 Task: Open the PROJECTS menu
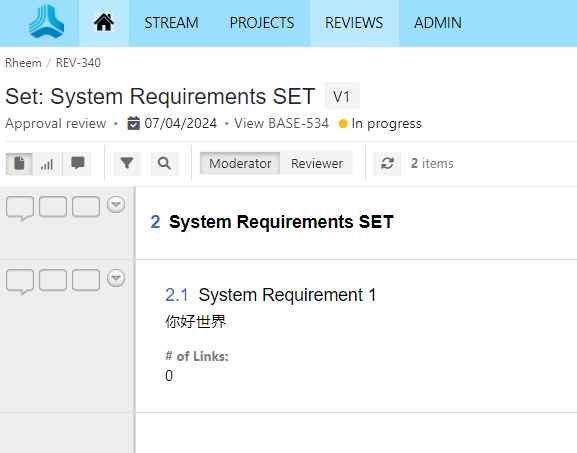pyautogui.click(x=262, y=23)
